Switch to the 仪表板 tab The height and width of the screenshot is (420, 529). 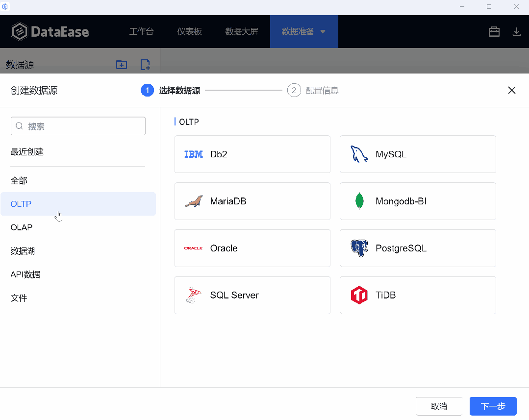point(190,31)
